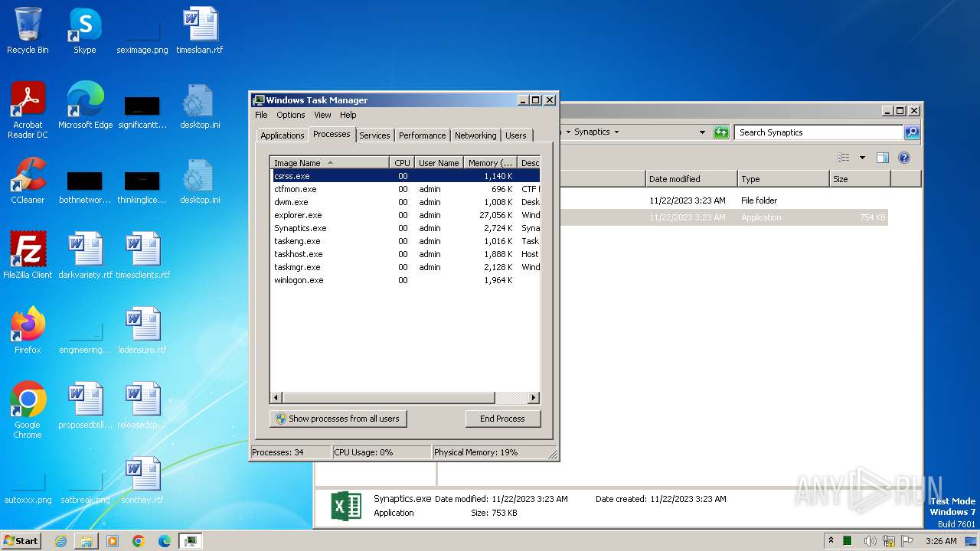This screenshot has height=551, width=980.
Task: Select the timesclients.rtf desktop file
Action: click(142, 256)
